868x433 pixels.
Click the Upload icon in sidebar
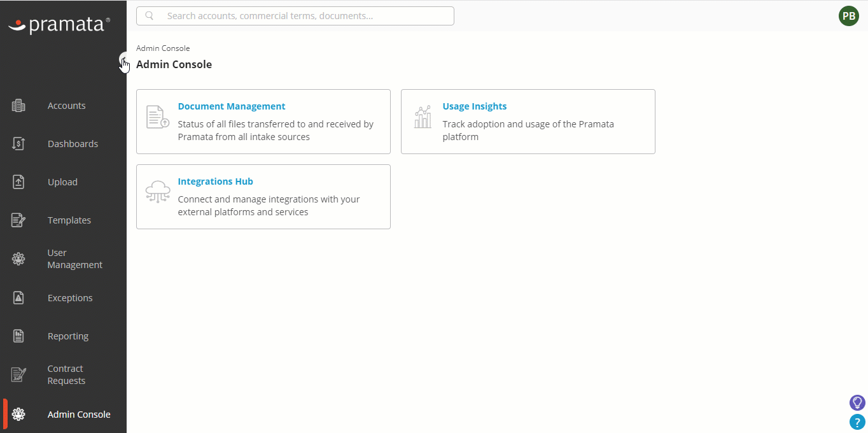pyautogui.click(x=18, y=182)
